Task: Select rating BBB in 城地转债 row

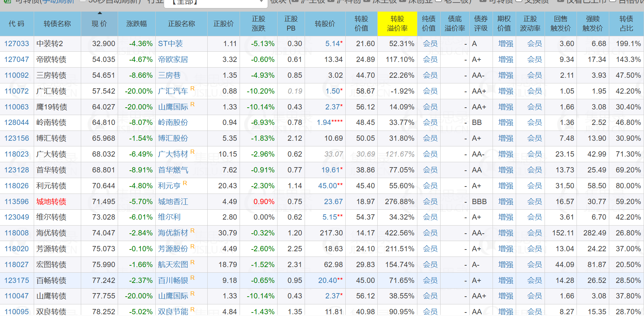Action: pyautogui.click(x=479, y=202)
